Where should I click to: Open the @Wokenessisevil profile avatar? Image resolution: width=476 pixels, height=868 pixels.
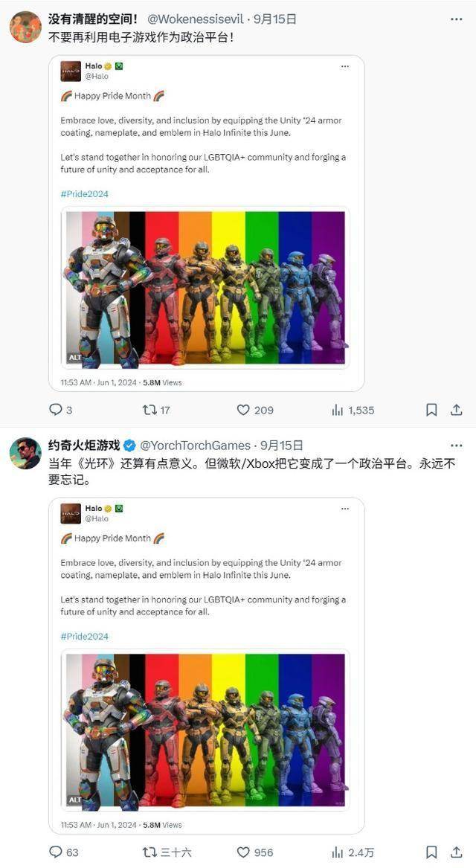(25, 27)
